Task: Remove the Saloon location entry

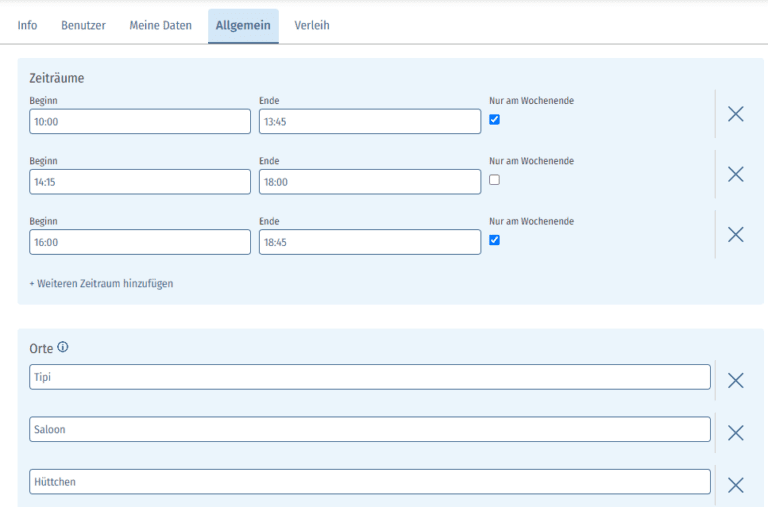Action: (x=735, y=433)
